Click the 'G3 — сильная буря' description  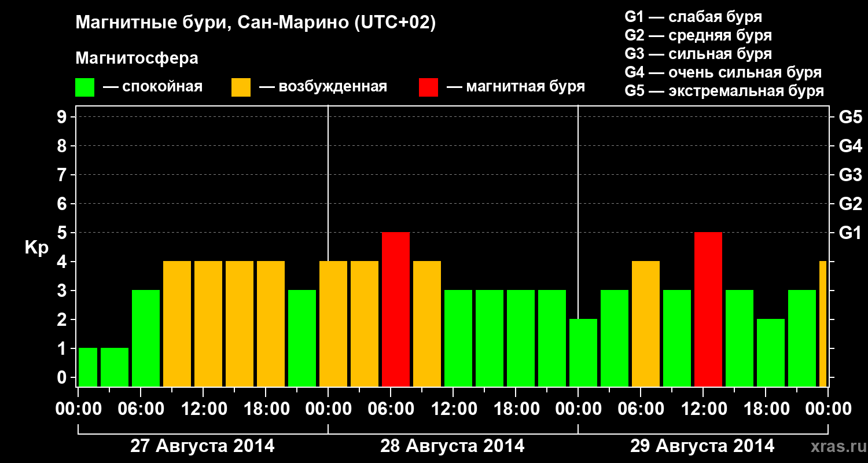tap(698, 53)
